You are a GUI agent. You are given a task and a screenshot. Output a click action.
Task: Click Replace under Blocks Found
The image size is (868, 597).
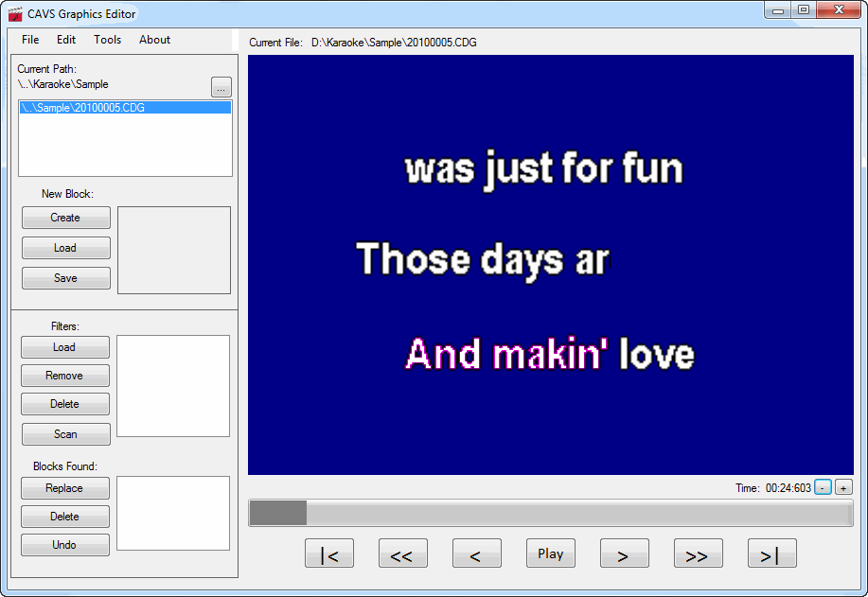click(64, 488)
